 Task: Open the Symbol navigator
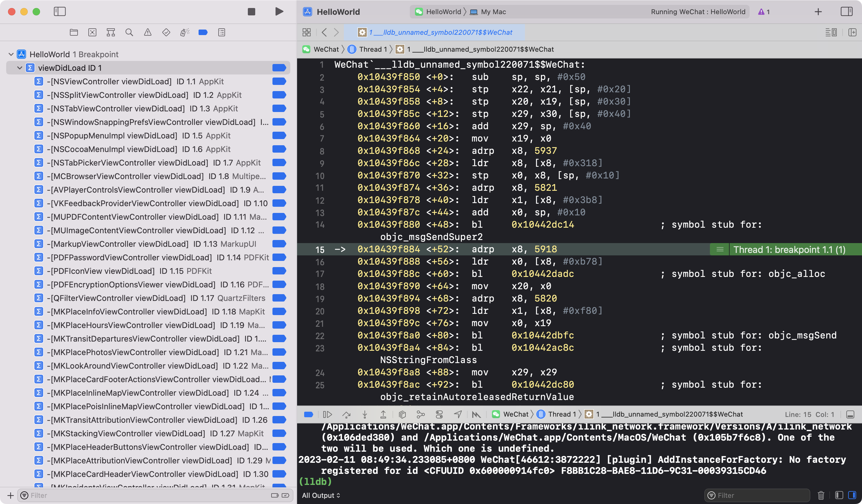coord(111,33)
